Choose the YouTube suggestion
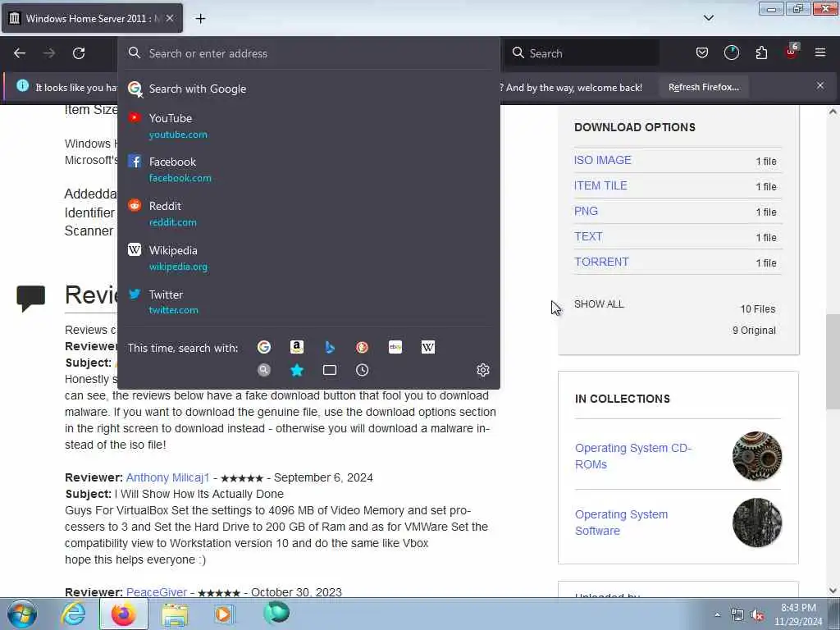The width and height of the screenshot is (840, 630). pyautogui.click(x=308, y=126)
